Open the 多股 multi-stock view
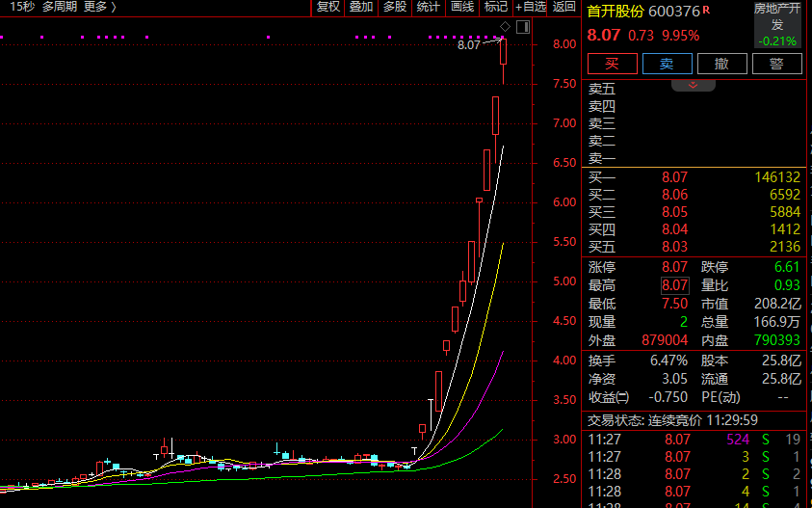The image size is (812, 508). pos(395,7)
